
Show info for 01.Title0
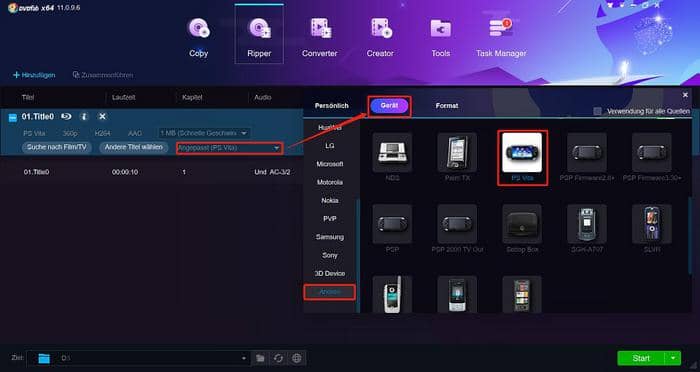(x=84, y=117)
